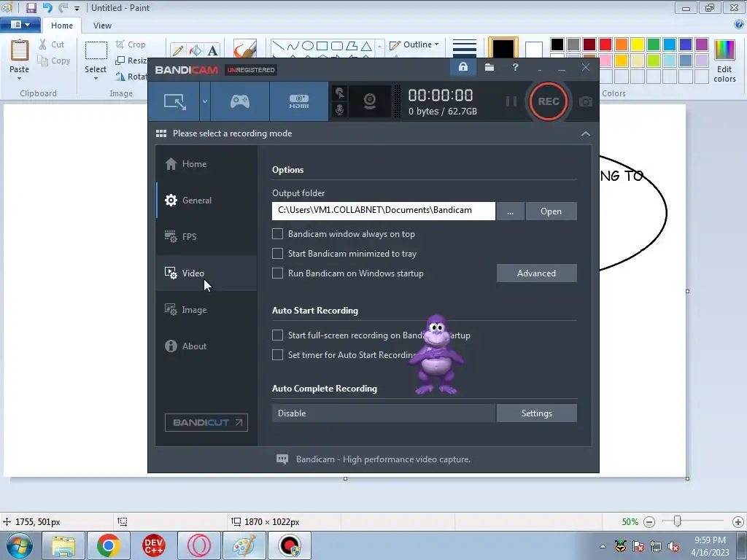747x560 pixels.
Task: Open the General settings section
Action: click(x=206, y=201)
